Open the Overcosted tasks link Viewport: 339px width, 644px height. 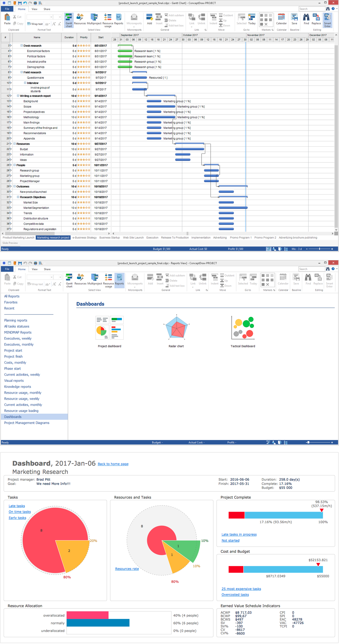click(x=235, y=595)
